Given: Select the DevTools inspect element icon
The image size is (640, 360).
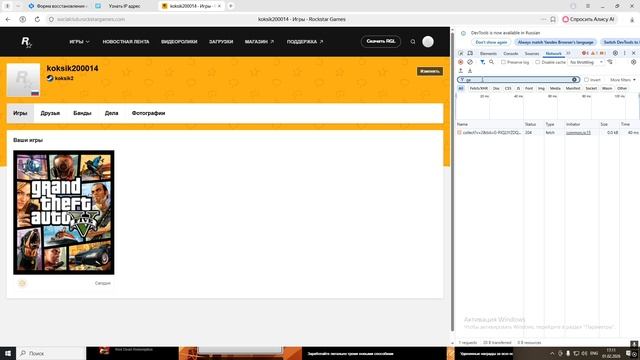Looking at the screenshot, I should [461, 53].
